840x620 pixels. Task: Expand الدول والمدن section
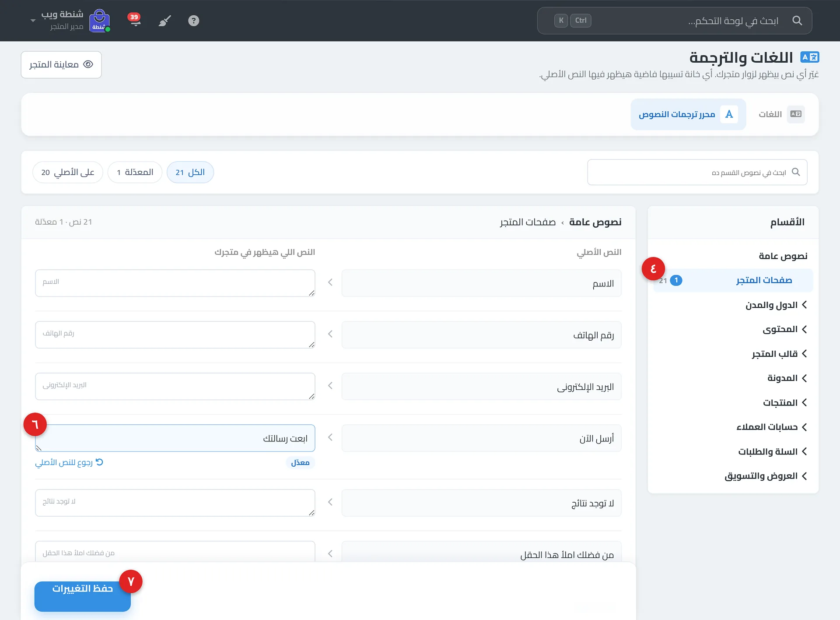click(776, 305)
